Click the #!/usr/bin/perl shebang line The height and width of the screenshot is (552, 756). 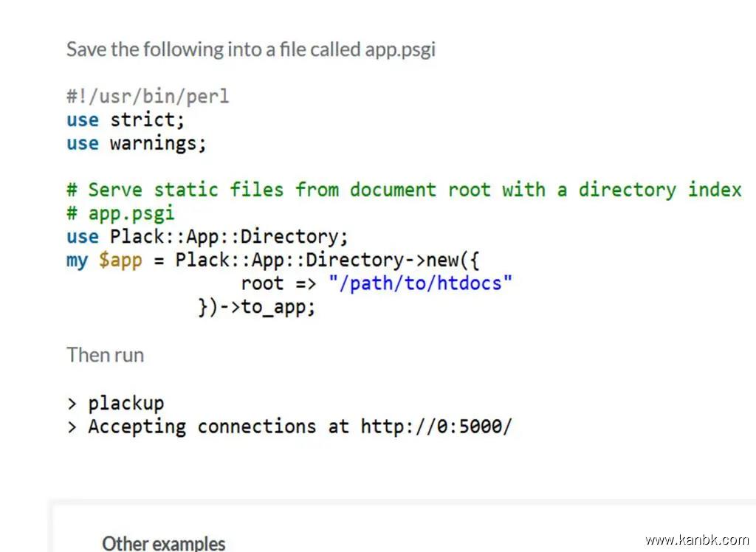point(148,96)
